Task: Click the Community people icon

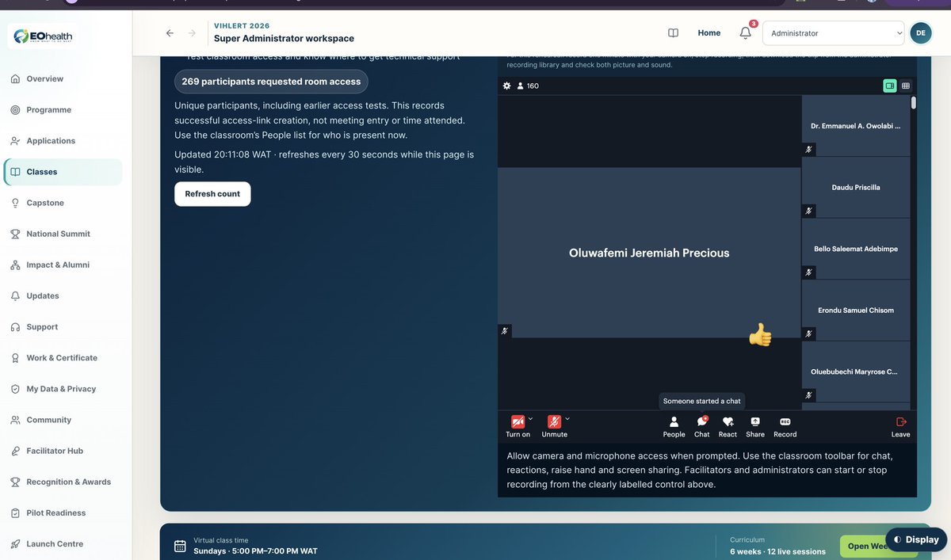Action: point(15,420)
